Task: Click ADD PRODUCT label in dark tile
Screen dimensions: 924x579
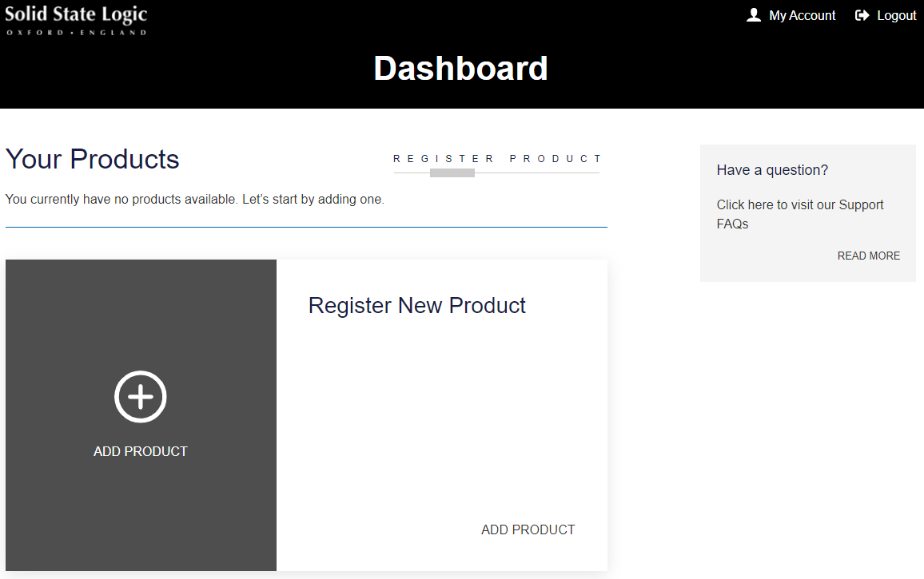Action: tap(141, 451)
